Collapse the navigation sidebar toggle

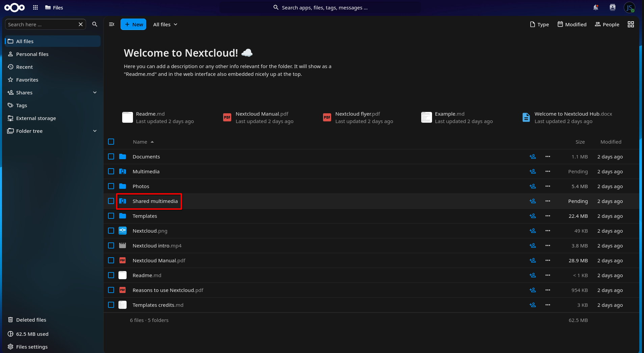coord(112,24)
